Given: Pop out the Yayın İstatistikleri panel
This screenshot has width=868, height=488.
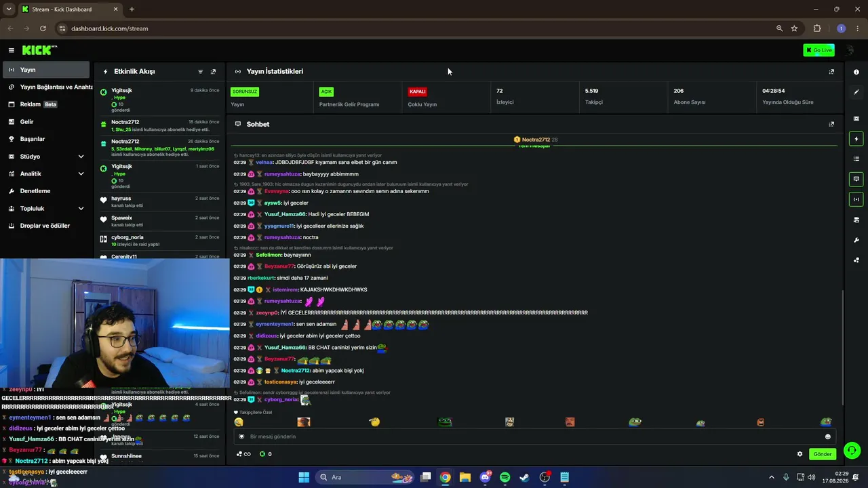Looking at the screenshot, I should pos(831,72).
